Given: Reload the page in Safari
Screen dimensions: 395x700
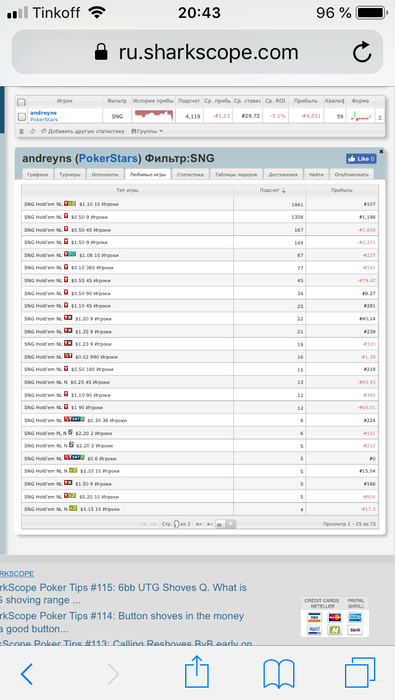Looking at the screenshot, I should (362, 53).
